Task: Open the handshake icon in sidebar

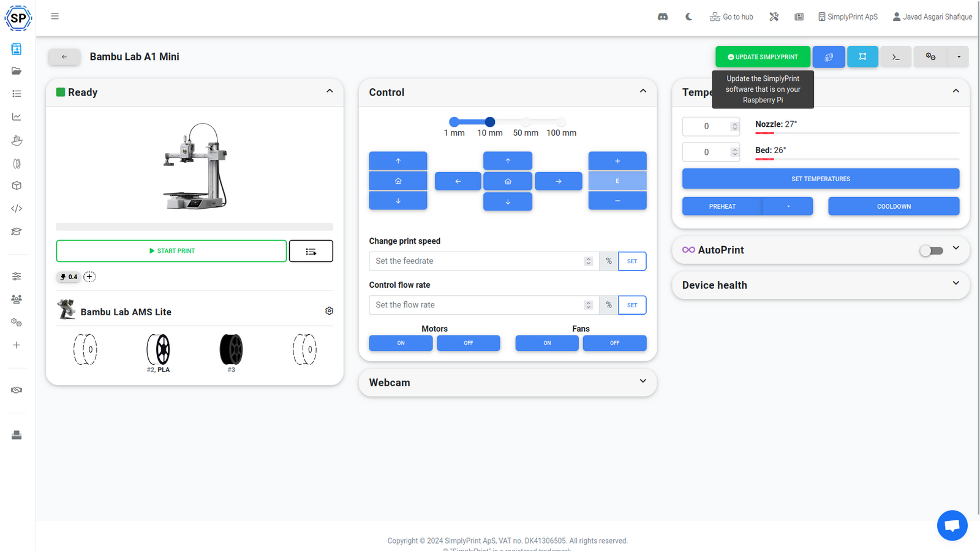Action: (17, 390)
